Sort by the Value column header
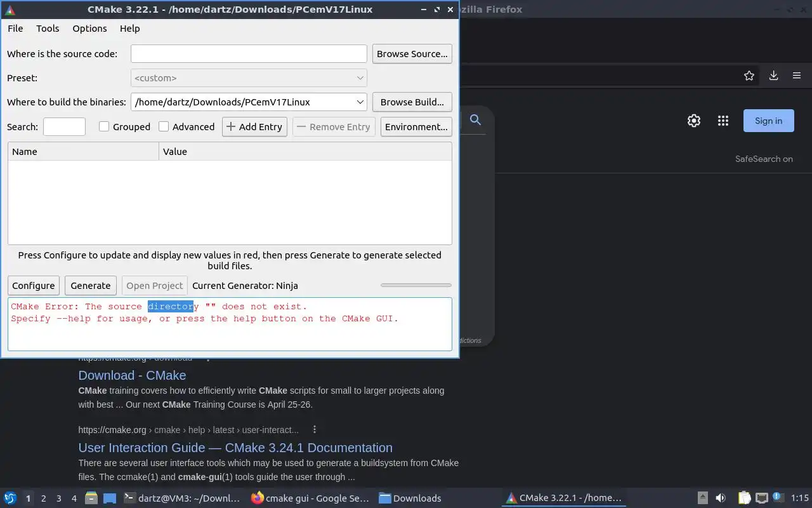Screen dimensions: 812x508 [x=305, y=152]
